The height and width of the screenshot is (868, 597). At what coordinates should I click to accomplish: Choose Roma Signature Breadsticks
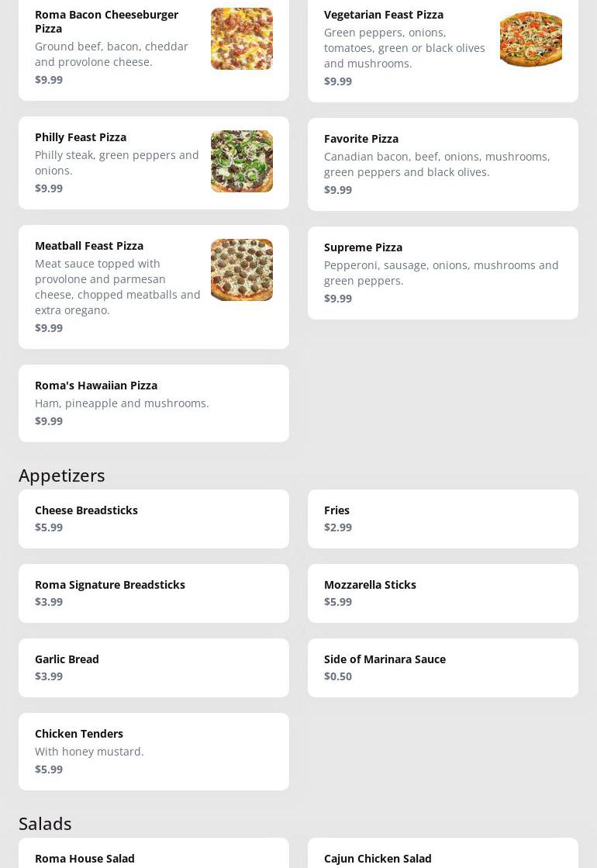point(154,593)
